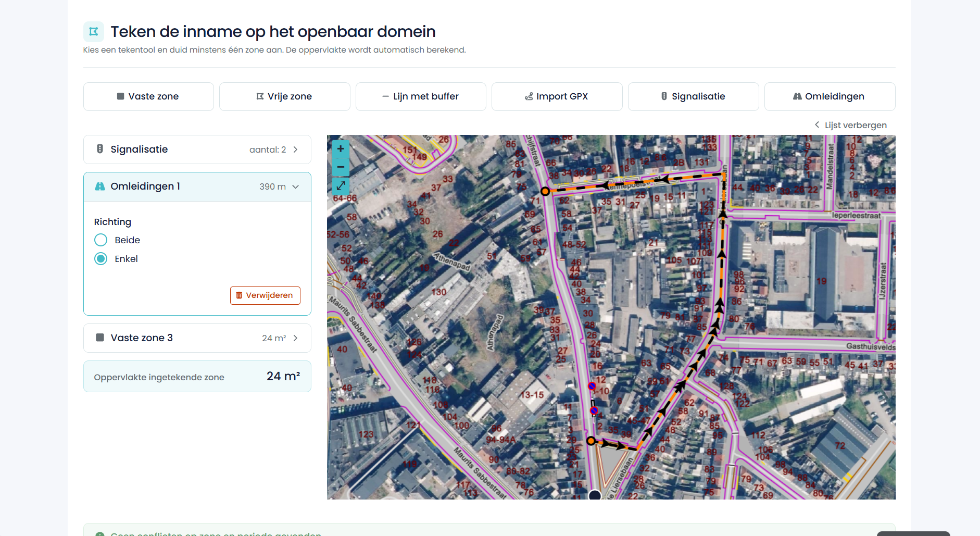Click the lower no-parking sign on map
Image resolution: width=980 pixels, height=536 pixels.
594,411
